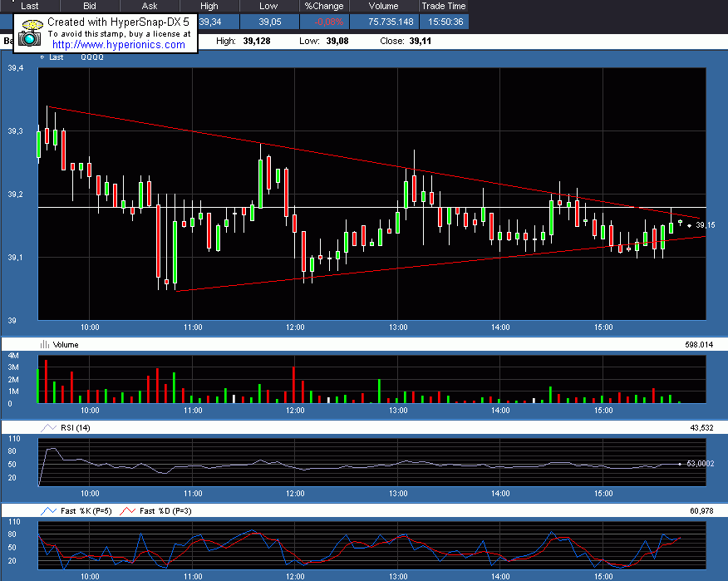Select the Bid column header
Screen dimensions: 728x581
tap(90, 6)
